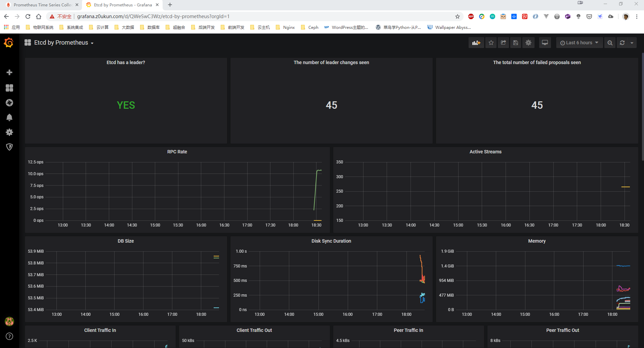Open the Alerting bell icon in sidebar
The width and height of the screenshot is (644, 348).
point(9,117)
